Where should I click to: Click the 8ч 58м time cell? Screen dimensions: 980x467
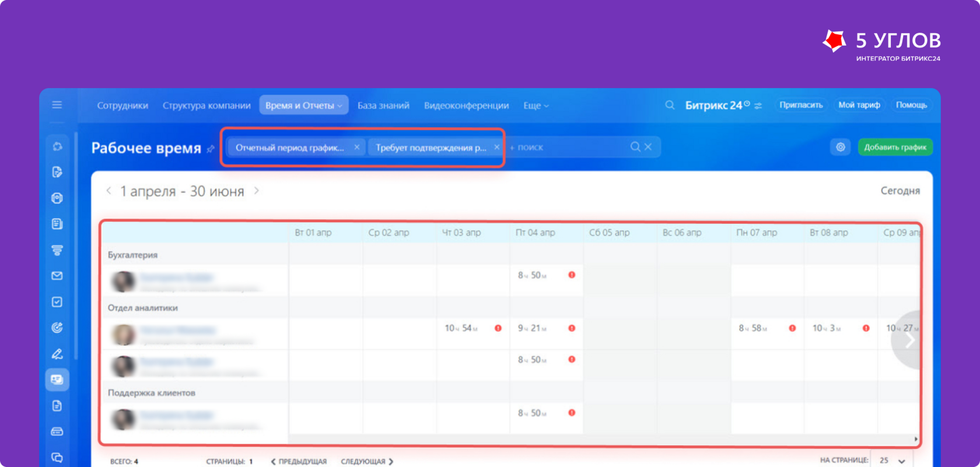(x=752, y=328)
